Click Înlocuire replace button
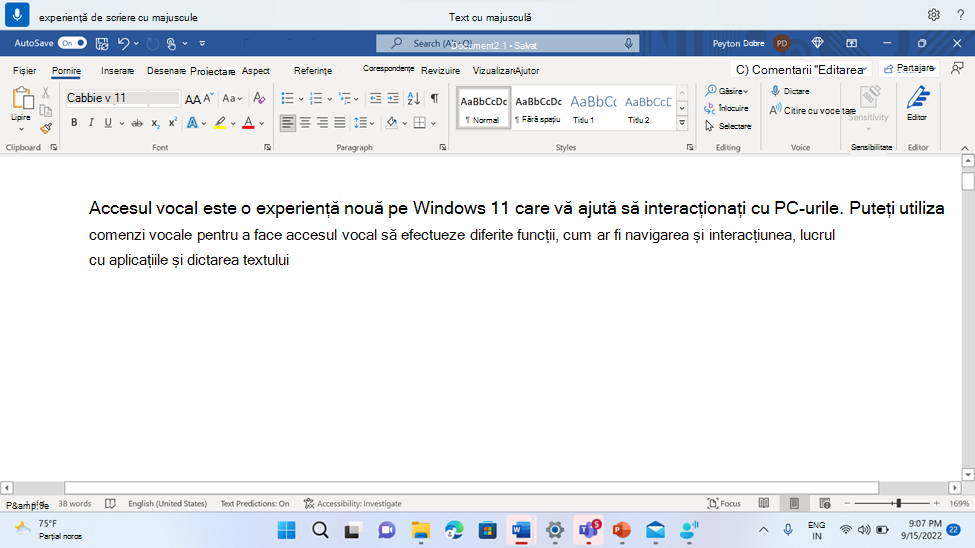975x548 pixels. (727, 108)
